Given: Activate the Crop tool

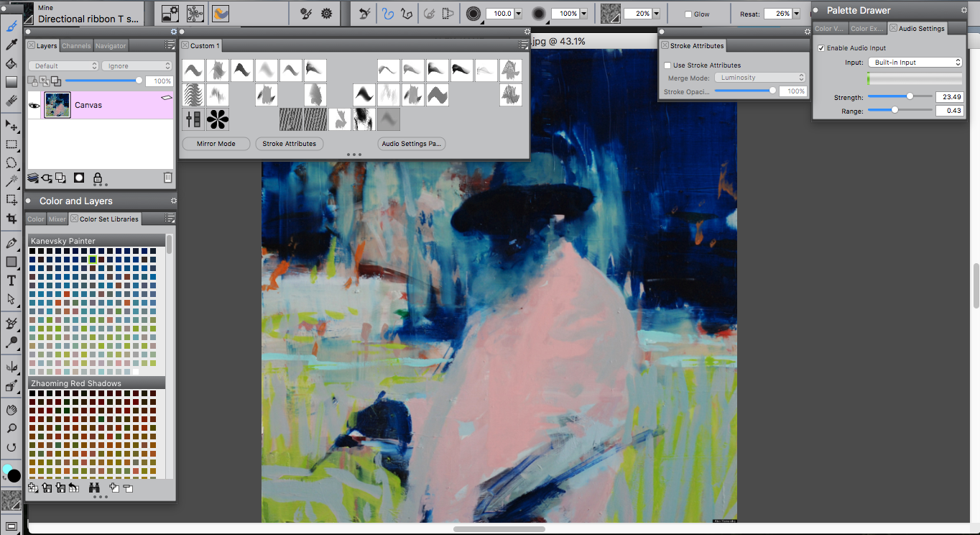Looking at the screenshot, I should [11, 218].
